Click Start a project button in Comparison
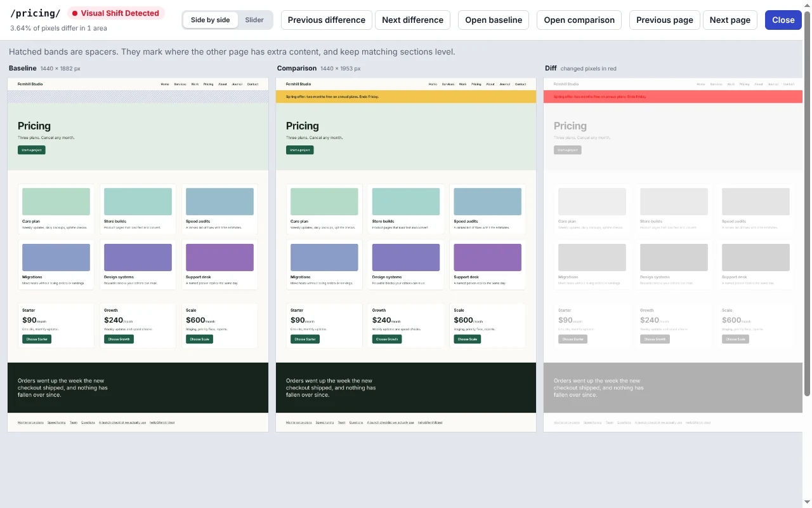The height and width of the screenshot is (508, 812). point(299,150)
